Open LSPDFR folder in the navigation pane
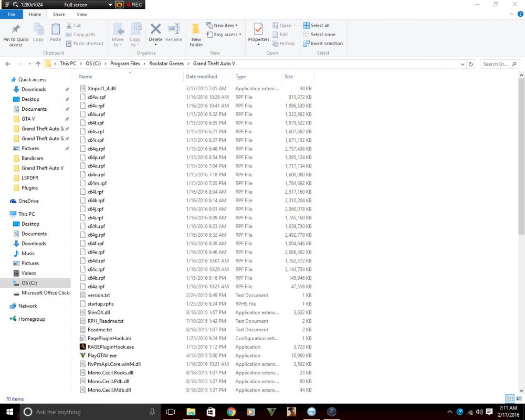Image resolution: width=525 pixels, height=420 pixels. pyautogui.click(x=30, y=178)
